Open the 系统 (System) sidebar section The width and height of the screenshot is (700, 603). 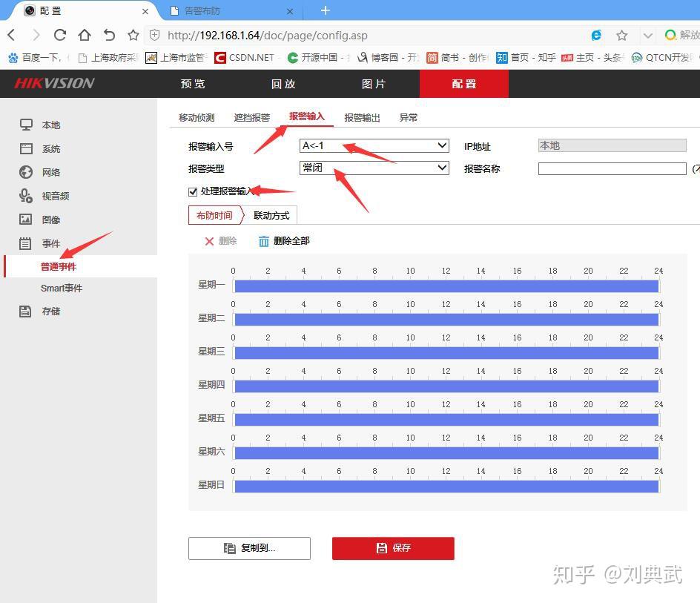(50, 148)
